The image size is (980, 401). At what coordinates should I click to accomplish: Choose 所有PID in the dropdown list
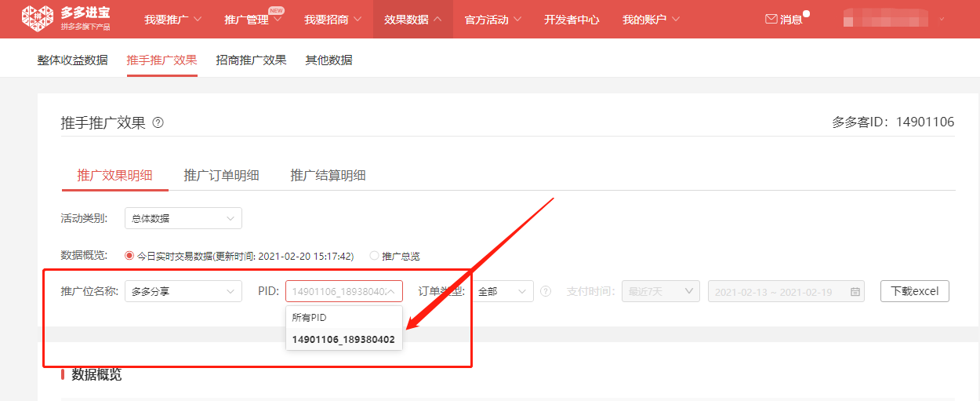pos(309,318)
